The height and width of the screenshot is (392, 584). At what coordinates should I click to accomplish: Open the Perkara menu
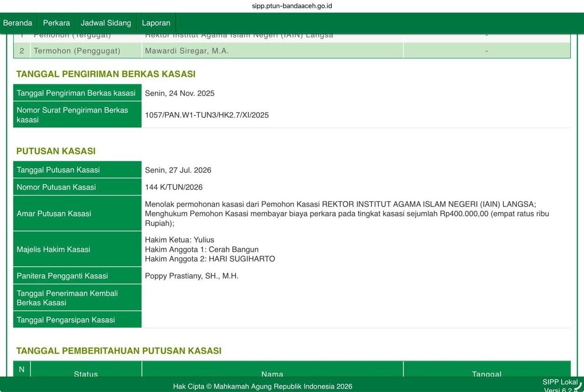(x=57, y=23)
